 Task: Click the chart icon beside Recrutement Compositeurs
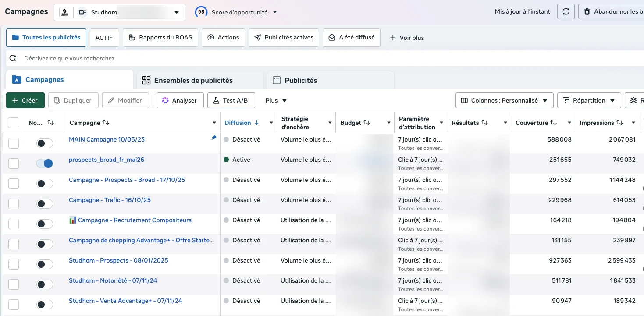click(73, 220)
